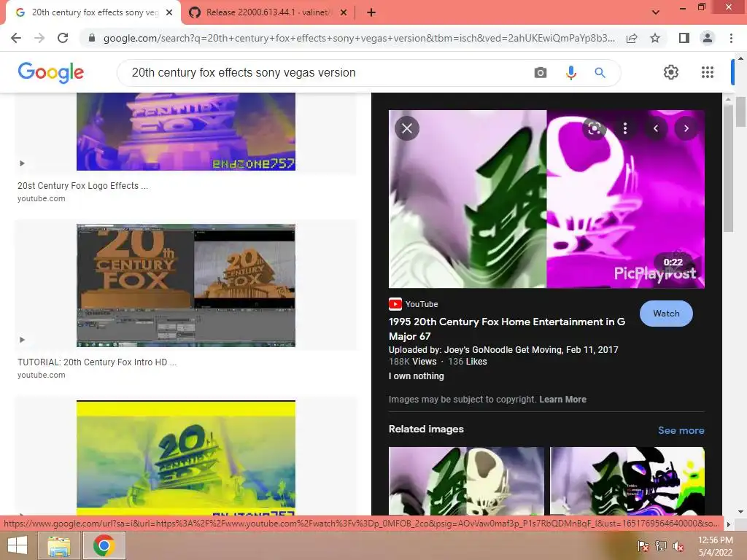Open File Explorer from taskbar

click(59, 545)
